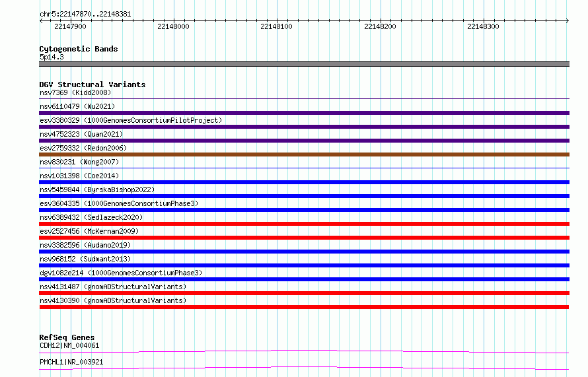Open variant esv3604335 1000GenomesConsortiumPhase3 label
This screenshot has height=377, width=588.
(119, 203)
